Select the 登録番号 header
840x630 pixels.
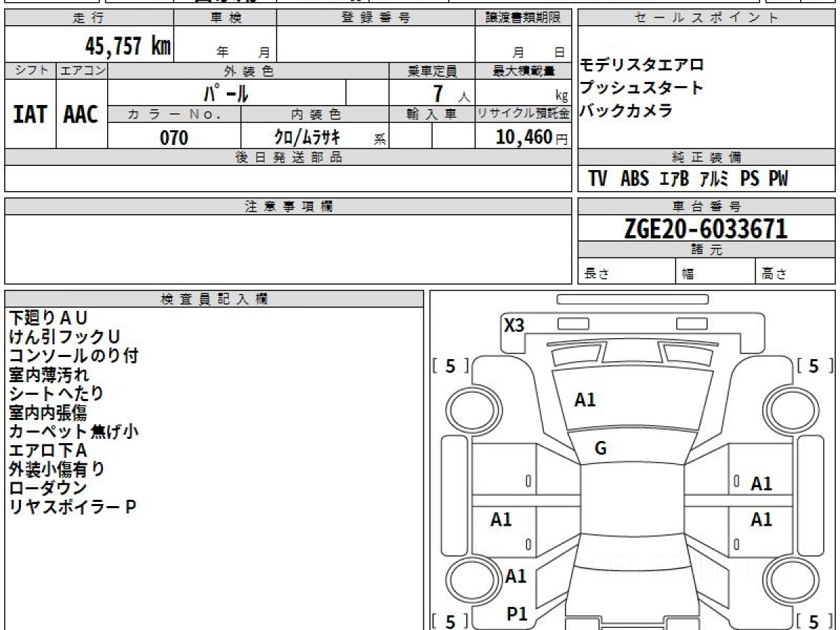click(376, 18)
